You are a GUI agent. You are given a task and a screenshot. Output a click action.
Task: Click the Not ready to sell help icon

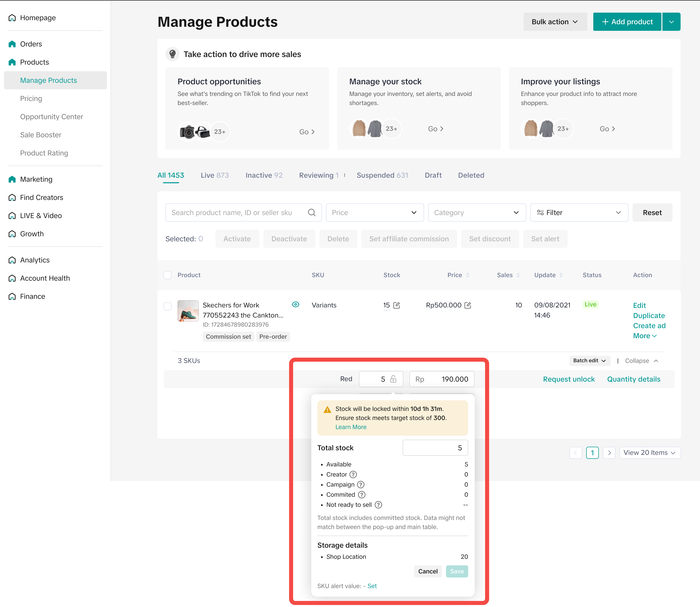[x=378, y=505]
